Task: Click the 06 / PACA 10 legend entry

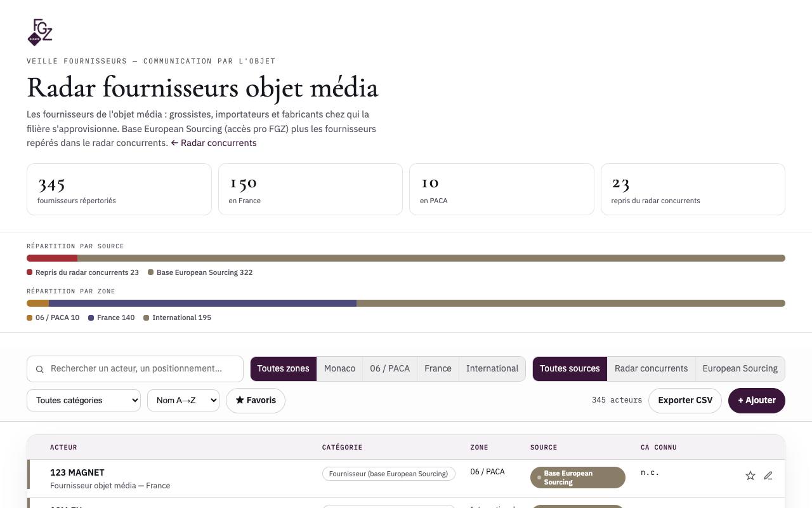Action: pos(53,317)
